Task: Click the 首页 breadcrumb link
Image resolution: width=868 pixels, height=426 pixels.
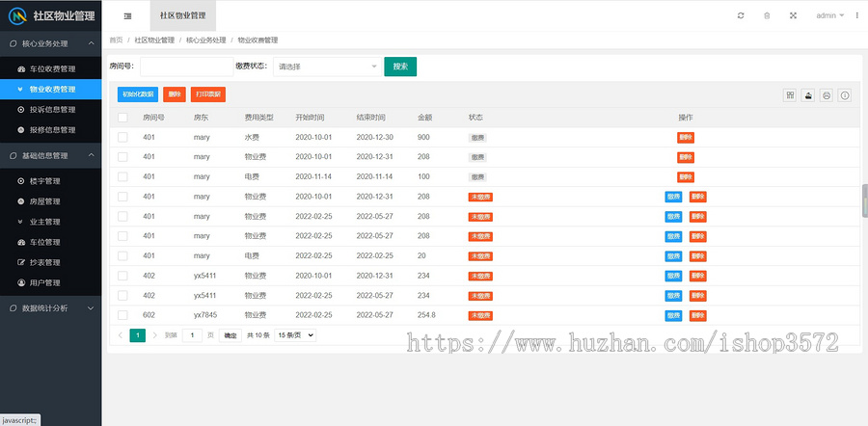Action: click(117, 40)
